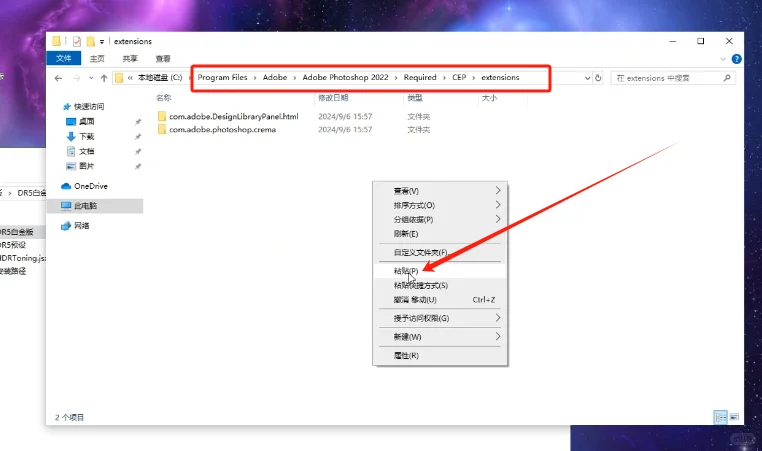Screen dimensions: 762x451
Task: Expand the ribbon with the chevron
Action: pos(723,59)
